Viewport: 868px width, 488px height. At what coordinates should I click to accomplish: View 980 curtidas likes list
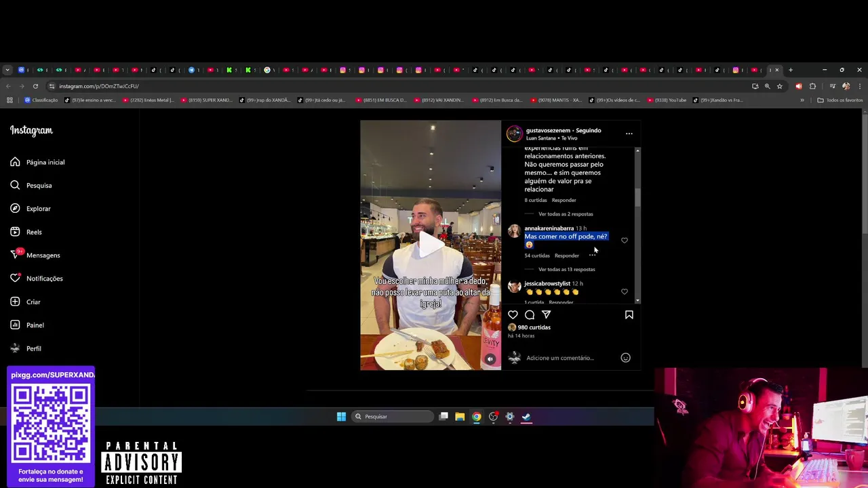534,327
